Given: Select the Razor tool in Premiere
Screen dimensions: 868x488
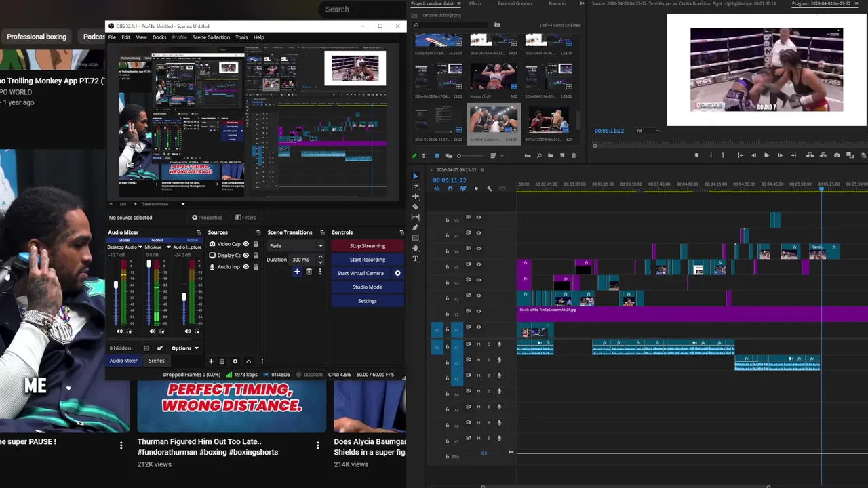Looking at the screenshot, I should (416, 207).
